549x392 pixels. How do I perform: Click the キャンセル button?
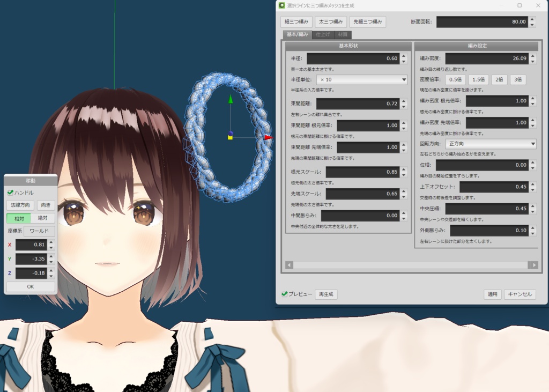coord(520,294)
